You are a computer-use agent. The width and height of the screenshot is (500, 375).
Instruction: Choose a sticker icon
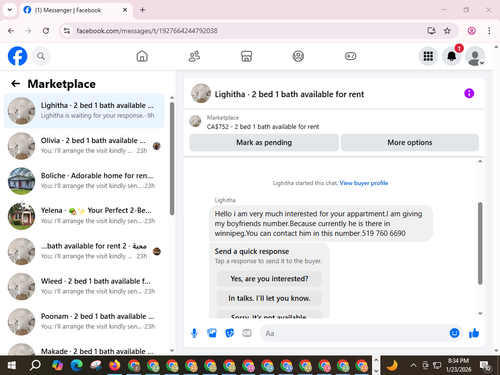tap(230, 333)
